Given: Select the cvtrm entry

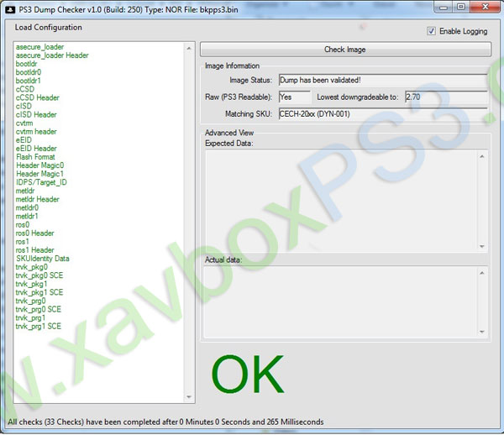Looking at the screenshot, I should pos(24,123).
